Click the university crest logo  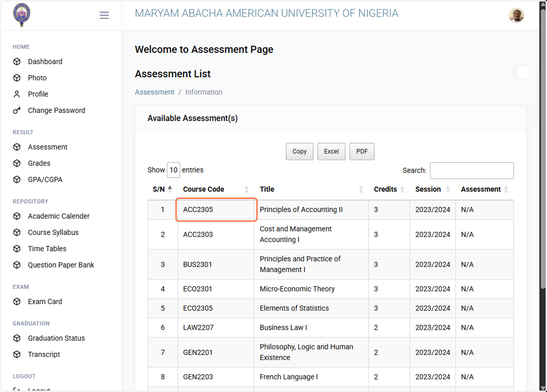[x=22, y=15]
